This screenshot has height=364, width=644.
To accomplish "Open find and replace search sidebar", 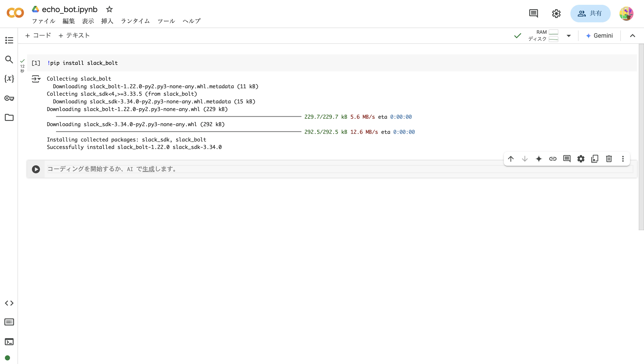I will pos(9,60).
